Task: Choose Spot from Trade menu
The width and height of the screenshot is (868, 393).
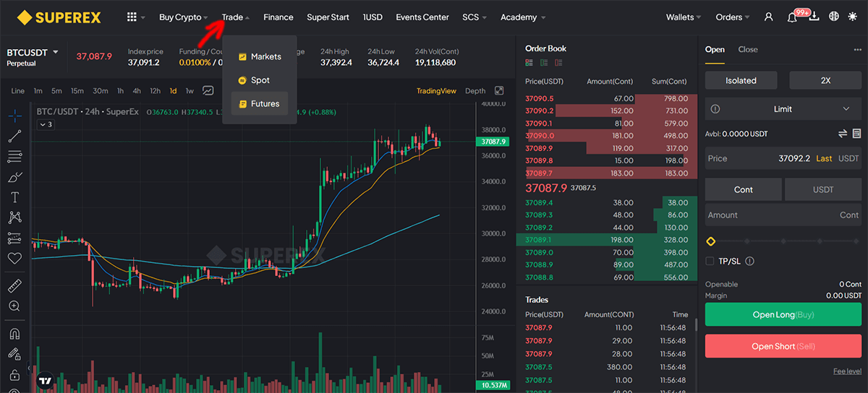Action: click(x=260, y=80)
